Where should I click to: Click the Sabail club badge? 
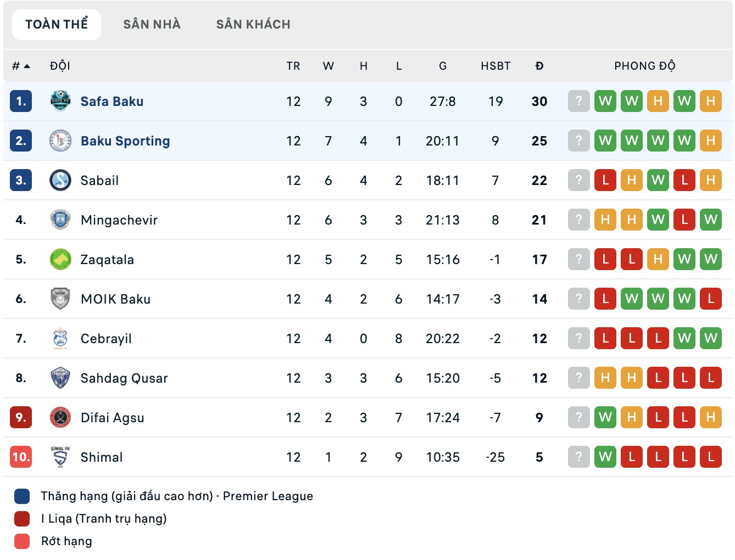[62, 180]
